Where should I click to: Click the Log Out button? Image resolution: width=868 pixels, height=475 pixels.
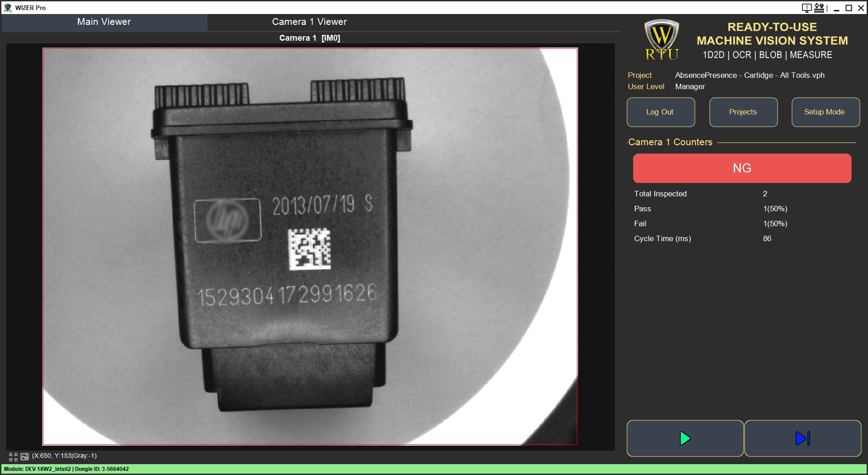click(660, 112)
